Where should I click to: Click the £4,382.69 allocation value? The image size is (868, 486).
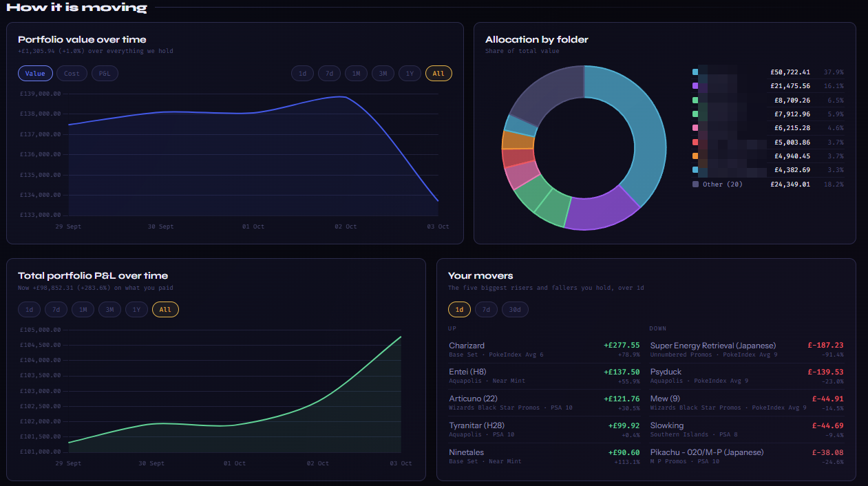pos(792,170)
